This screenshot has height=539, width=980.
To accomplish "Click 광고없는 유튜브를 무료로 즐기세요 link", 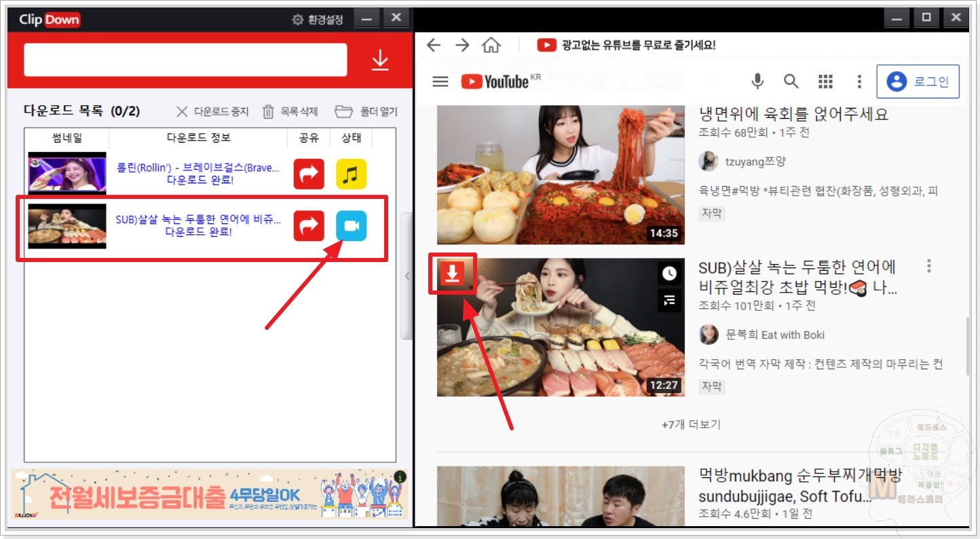I will tap(626, 45).
